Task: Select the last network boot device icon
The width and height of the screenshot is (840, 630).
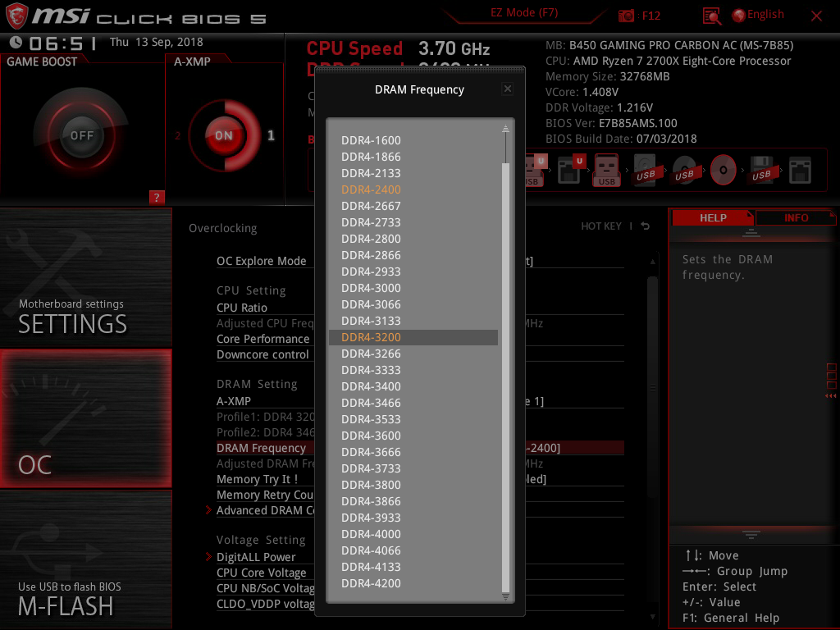Action: pyautogui.click(x=800, y=171)
